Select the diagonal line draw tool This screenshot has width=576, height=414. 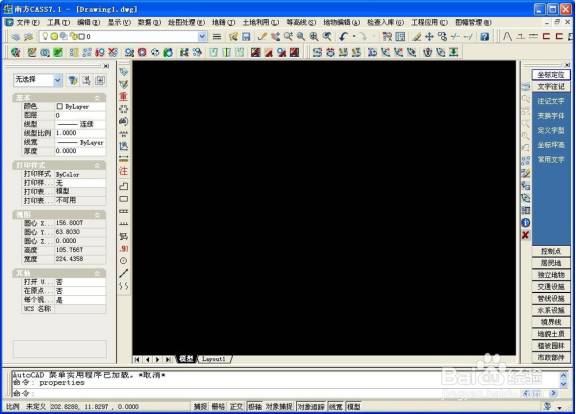124,273
